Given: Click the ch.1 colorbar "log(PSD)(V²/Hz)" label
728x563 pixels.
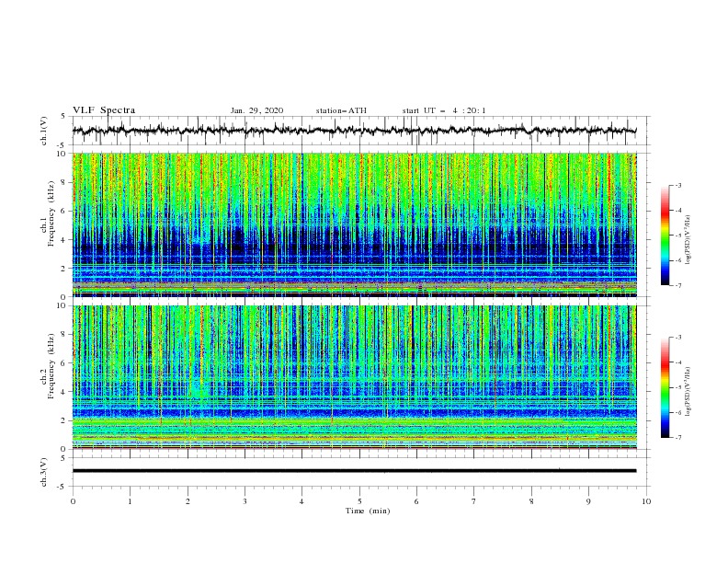Looking at the screenshot, I should click(688, 240).
